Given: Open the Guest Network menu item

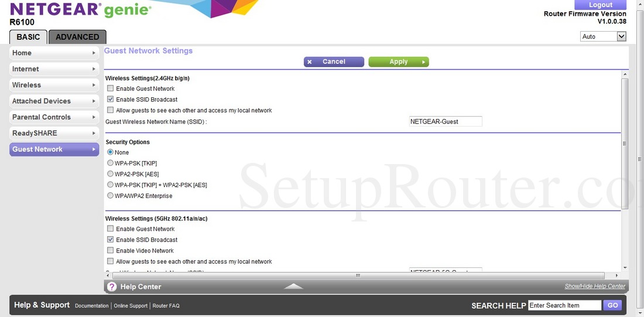Looking at the screenshot, I should tap(54, 149).
